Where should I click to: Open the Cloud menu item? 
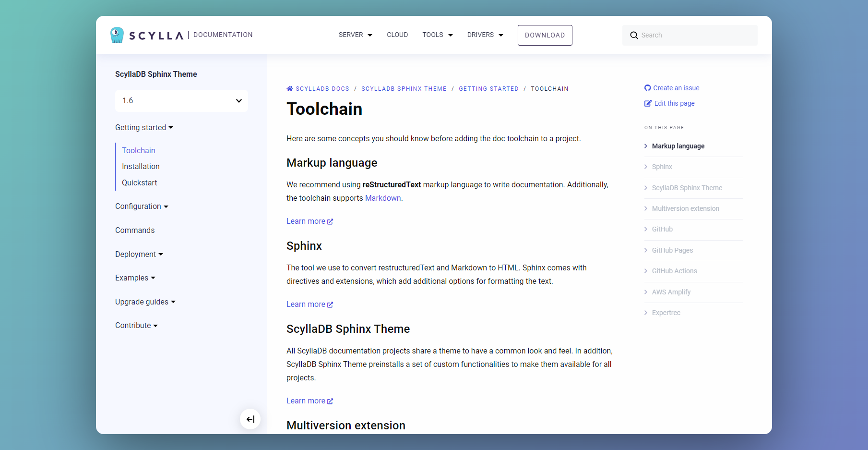click(x=397, y=35)
